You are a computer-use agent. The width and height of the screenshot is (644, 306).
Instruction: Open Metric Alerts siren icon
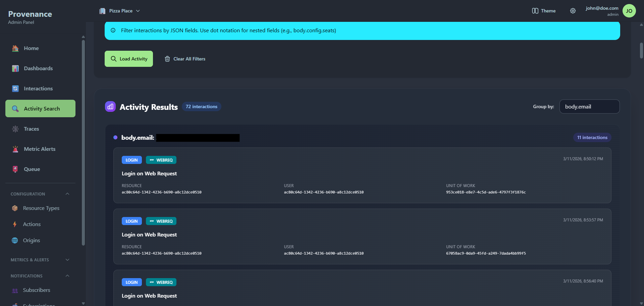pos(15,149)
